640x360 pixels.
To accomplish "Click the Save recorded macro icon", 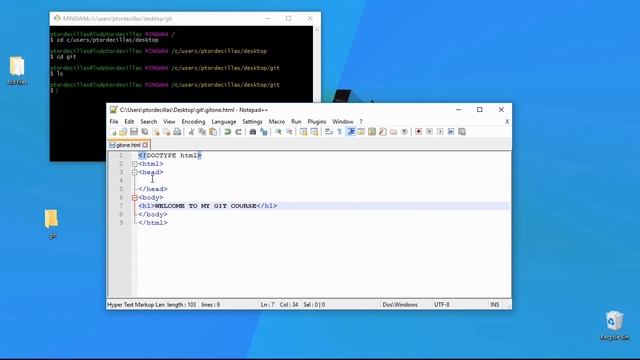I will pos(462,132).
